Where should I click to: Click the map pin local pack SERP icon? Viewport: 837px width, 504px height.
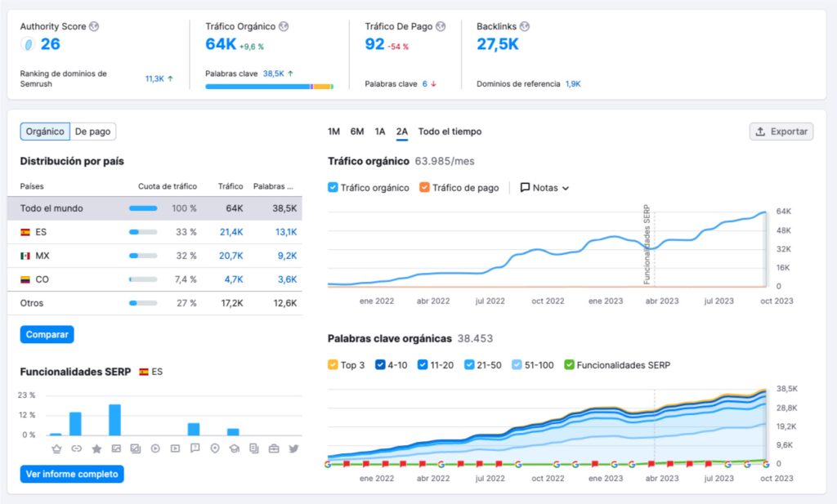215,449
